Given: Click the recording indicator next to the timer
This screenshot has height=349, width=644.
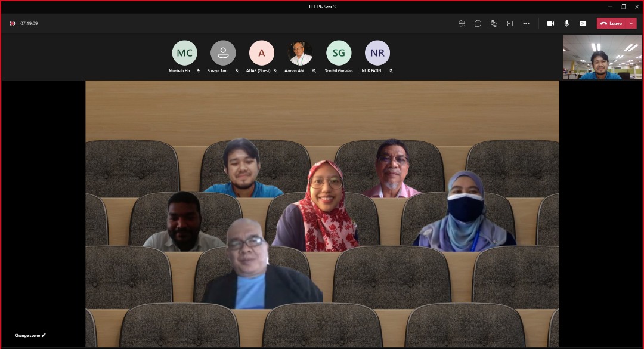Looking at the screenshot, I should coord(12,23).
